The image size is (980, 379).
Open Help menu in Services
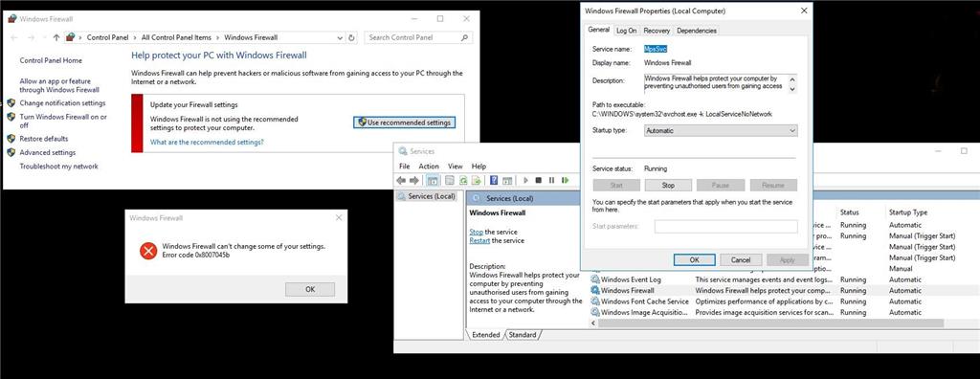[479, 167]
